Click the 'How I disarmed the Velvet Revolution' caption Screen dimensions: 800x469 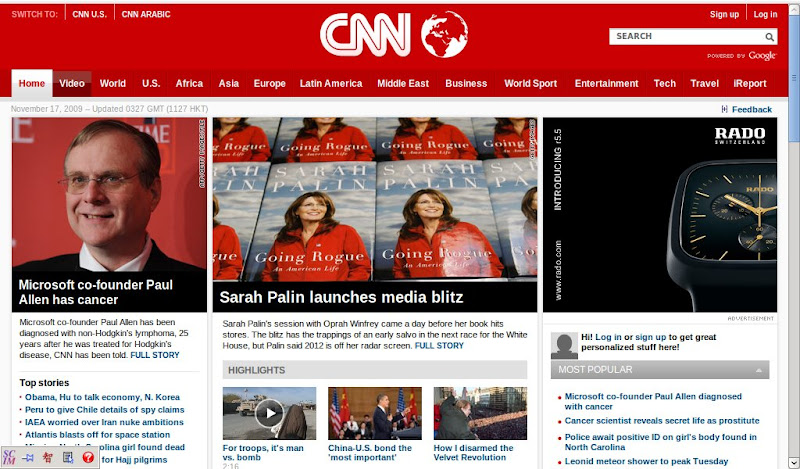click(473, 453)
